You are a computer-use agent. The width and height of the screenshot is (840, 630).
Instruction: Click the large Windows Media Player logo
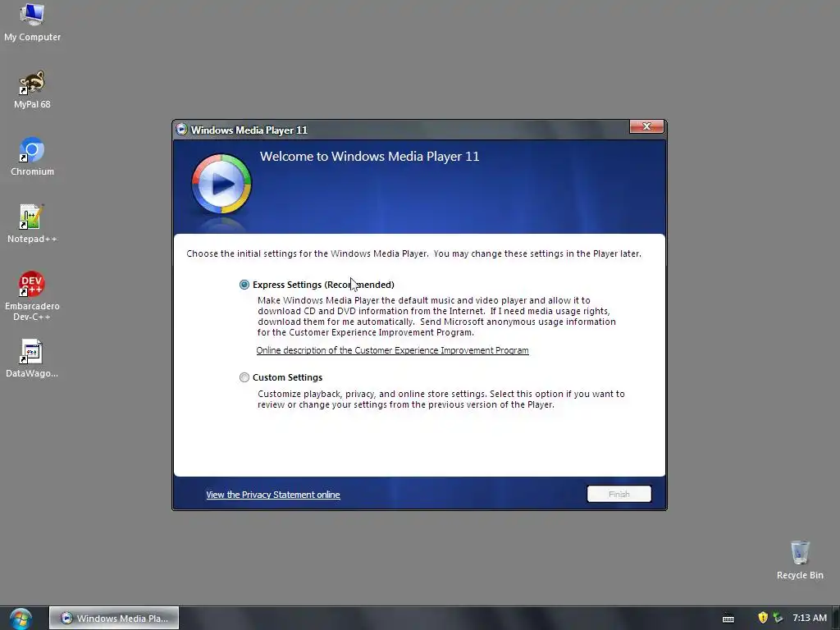221,185
